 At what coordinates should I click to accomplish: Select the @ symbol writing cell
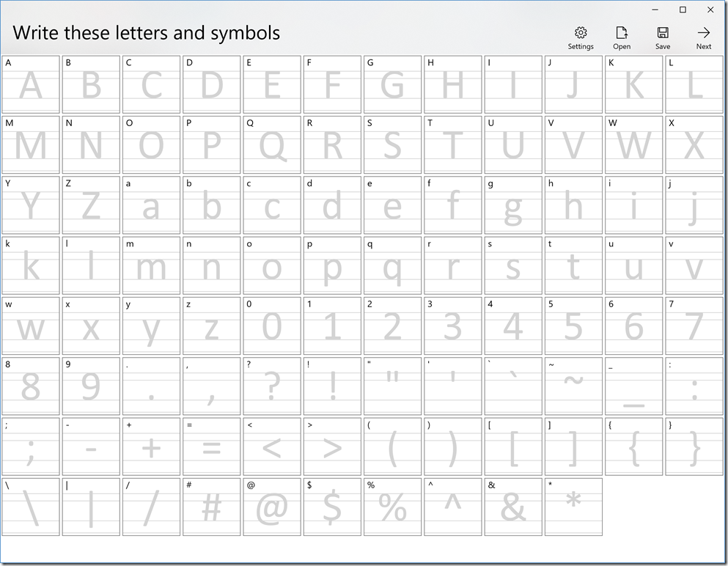[x=272, y=507]
